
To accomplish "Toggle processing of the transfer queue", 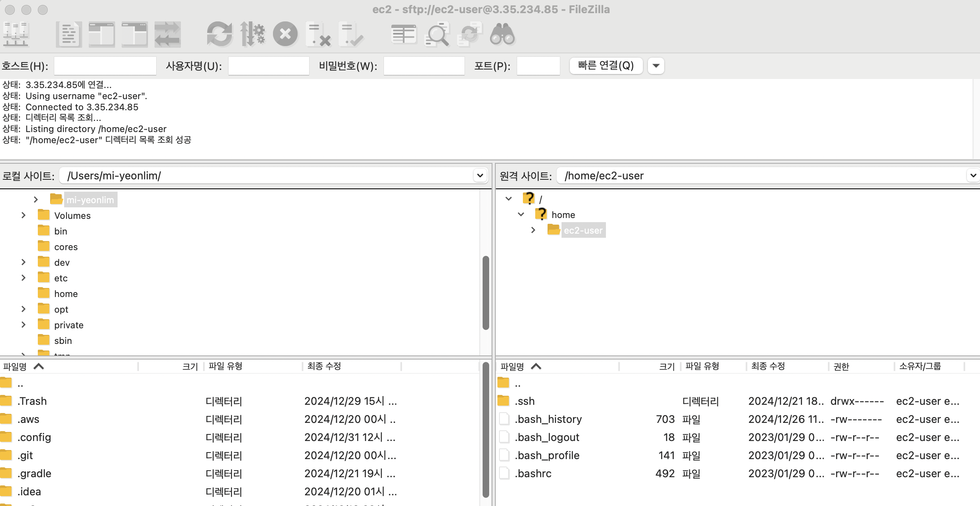I will tap(252, 34).
